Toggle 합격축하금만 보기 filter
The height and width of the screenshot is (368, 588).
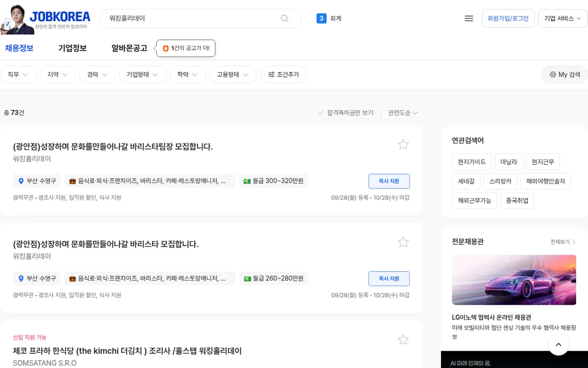click(x=345, y=113)
